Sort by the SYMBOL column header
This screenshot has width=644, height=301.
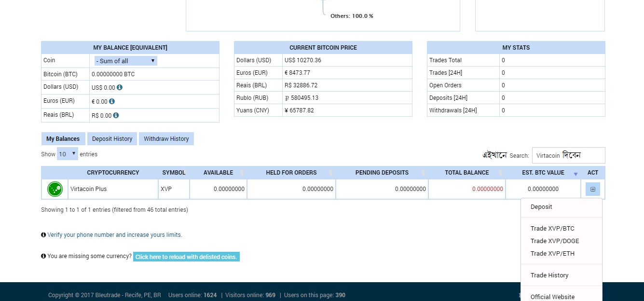click(x=174, y=173)
